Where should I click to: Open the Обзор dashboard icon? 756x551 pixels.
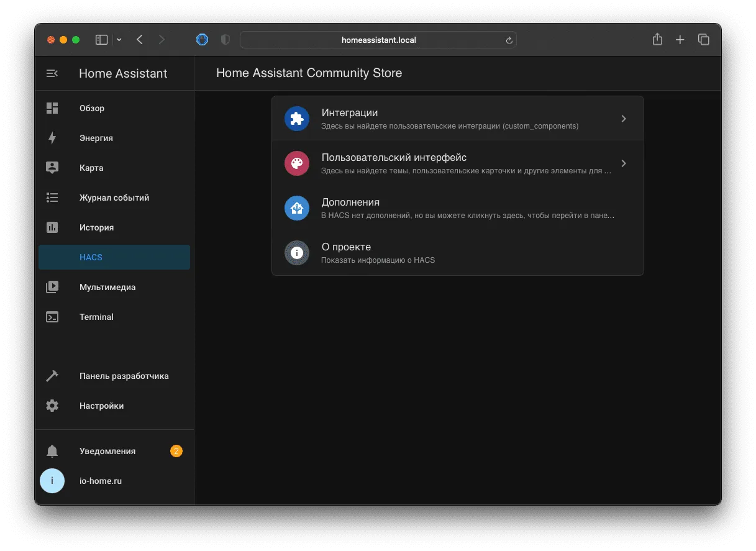[x=52, y=108]
